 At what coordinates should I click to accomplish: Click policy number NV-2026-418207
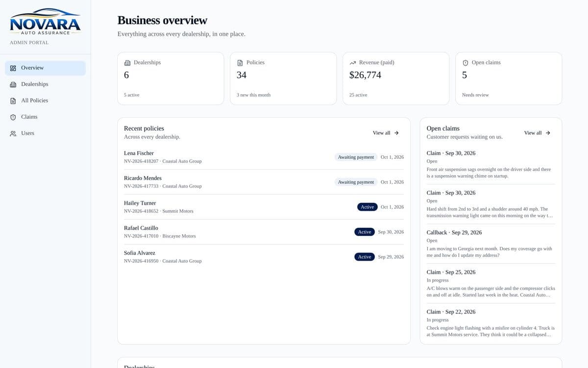(x=141, y=161)
